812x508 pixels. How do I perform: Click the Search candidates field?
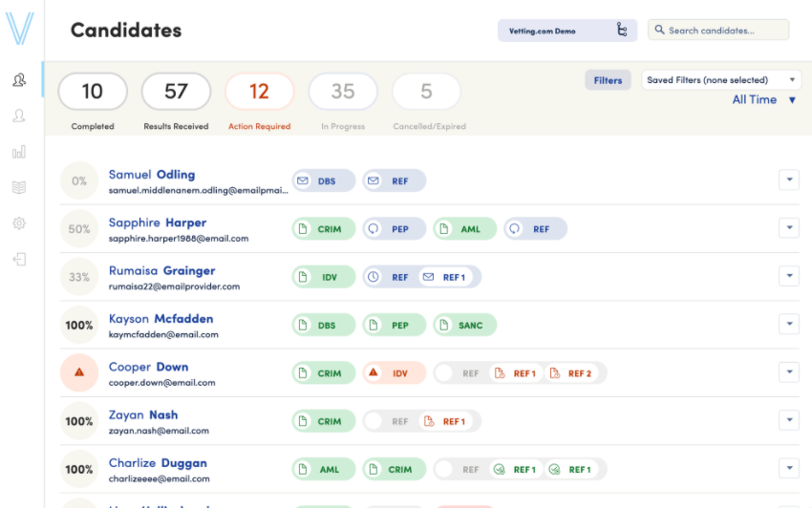click(x=726, y=31)
